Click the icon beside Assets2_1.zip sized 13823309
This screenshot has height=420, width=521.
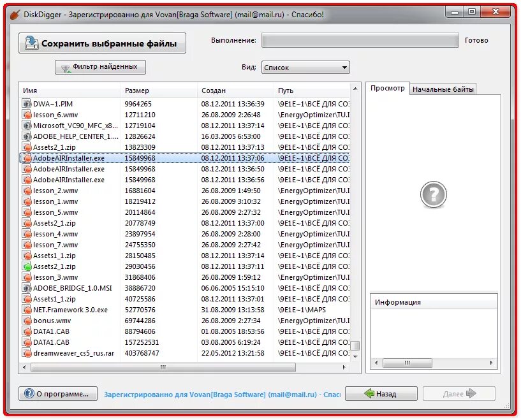(27, 147)
